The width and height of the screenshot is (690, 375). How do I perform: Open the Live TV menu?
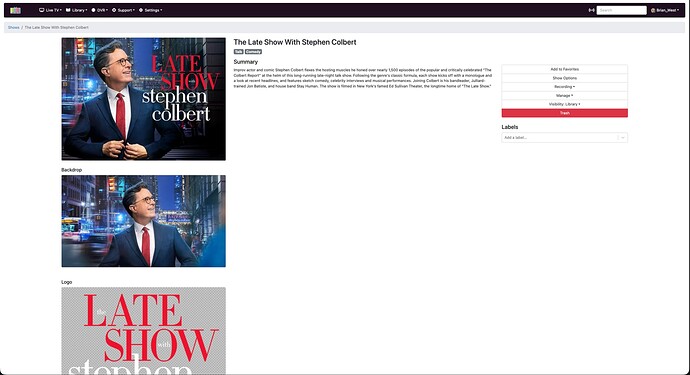point(50,10)
